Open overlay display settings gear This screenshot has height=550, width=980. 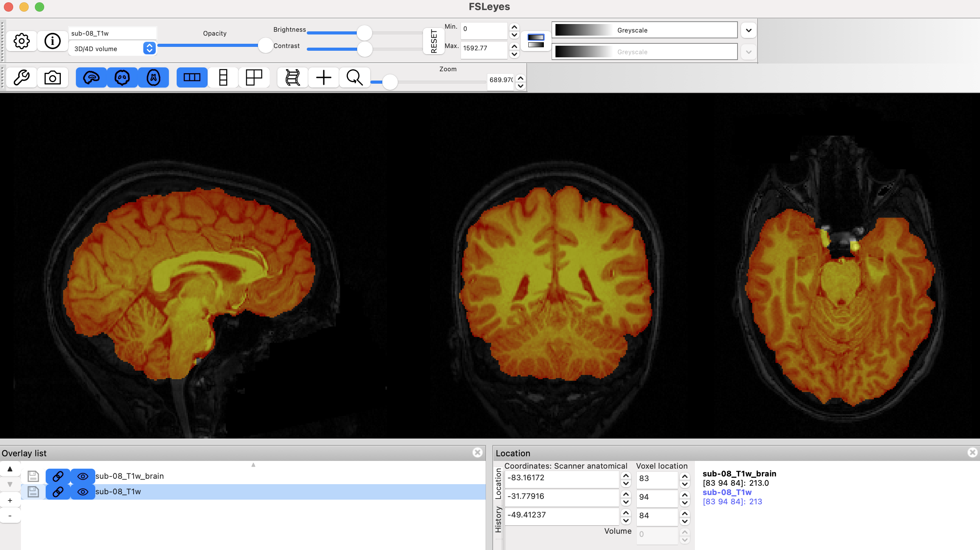[22, 41]
